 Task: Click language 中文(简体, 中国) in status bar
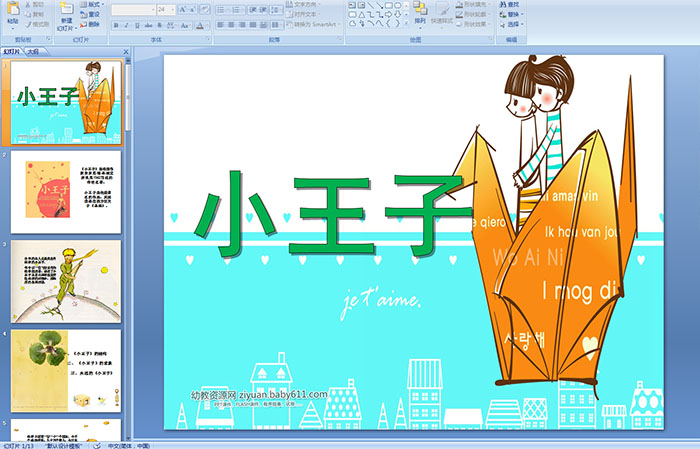(129, 445)
